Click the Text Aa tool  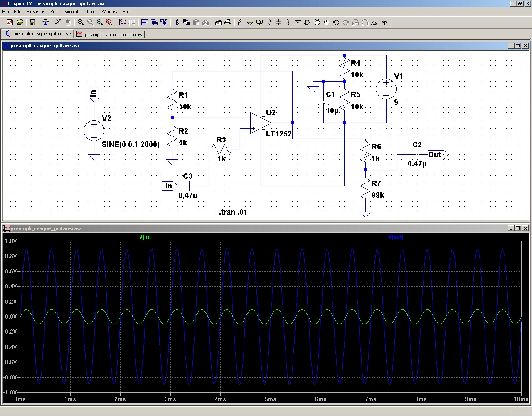click(374, 22)
